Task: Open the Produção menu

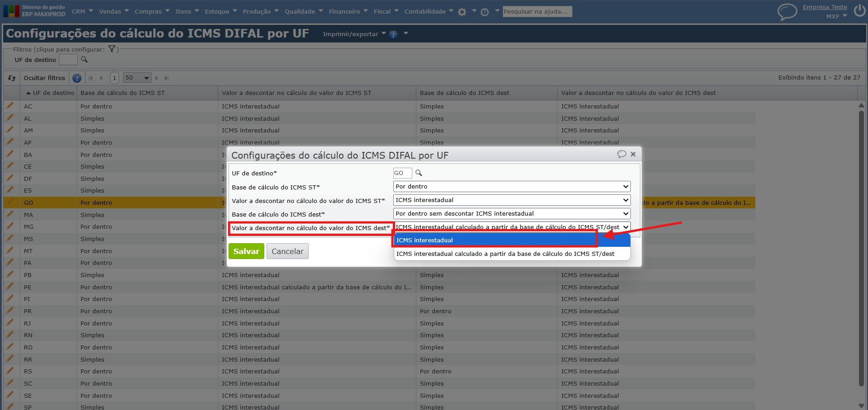Action: click(x=261, y=11)
